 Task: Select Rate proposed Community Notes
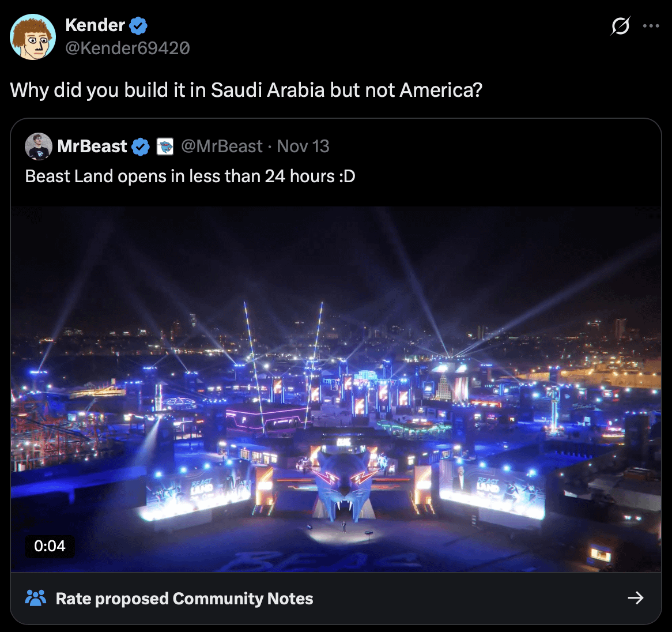point(184,599)
